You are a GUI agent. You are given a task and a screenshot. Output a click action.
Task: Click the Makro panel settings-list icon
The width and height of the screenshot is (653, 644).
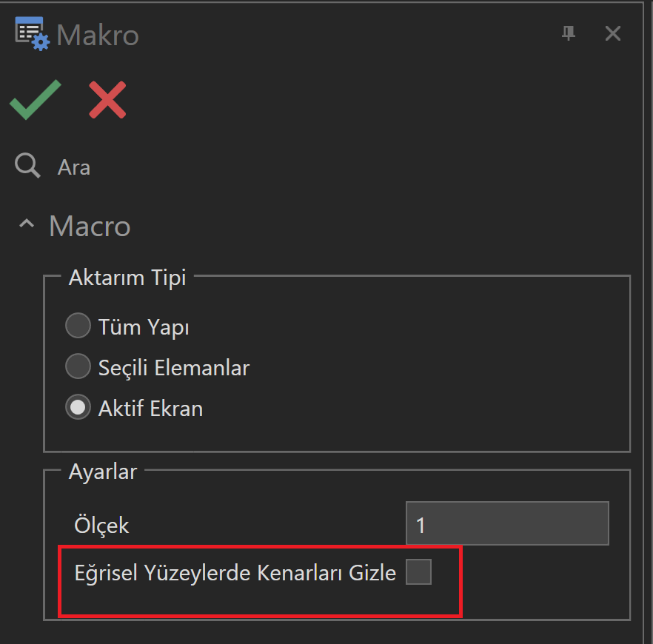click(x=32, y=35)
